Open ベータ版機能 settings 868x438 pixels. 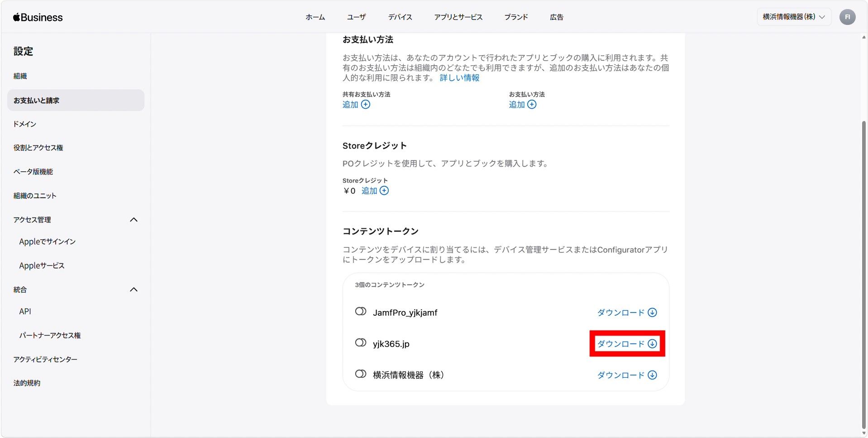33,172
